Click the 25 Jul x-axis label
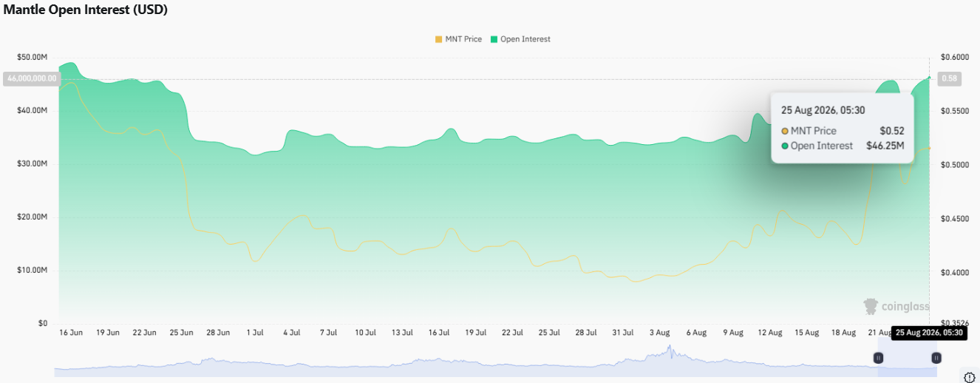This screenshot has height=383, width=980. point(549,333)
